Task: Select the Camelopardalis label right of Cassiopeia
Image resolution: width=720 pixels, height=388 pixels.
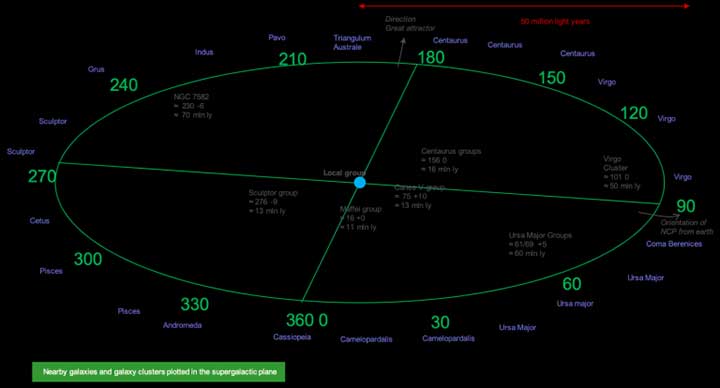Action: pyautogui.click(x=366, y=339)
